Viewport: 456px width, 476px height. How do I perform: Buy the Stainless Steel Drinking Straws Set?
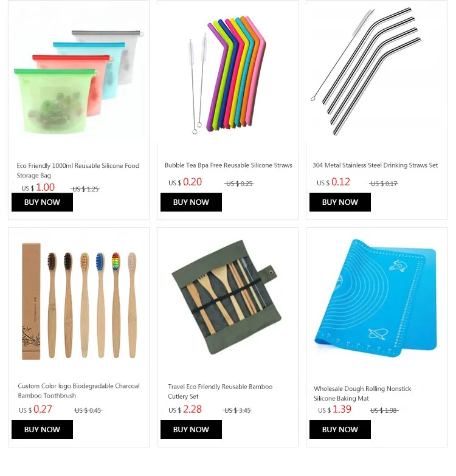point(340,202)
